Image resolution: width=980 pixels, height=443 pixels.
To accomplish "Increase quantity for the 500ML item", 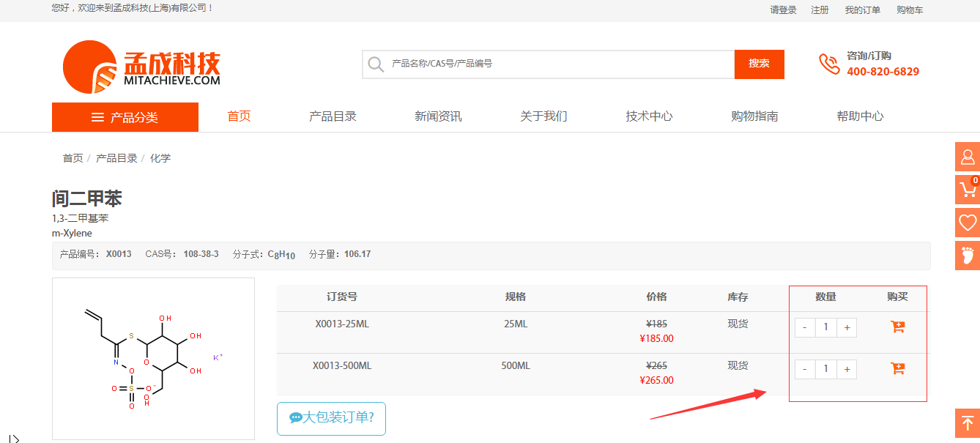I will coord(847,369).
